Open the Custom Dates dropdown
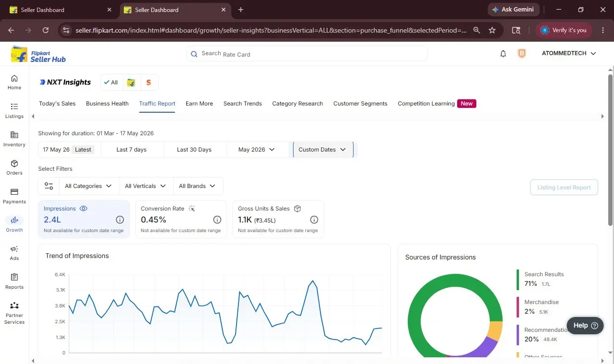The width and height of the screenshot is (614, 364). tap(323, 150)
